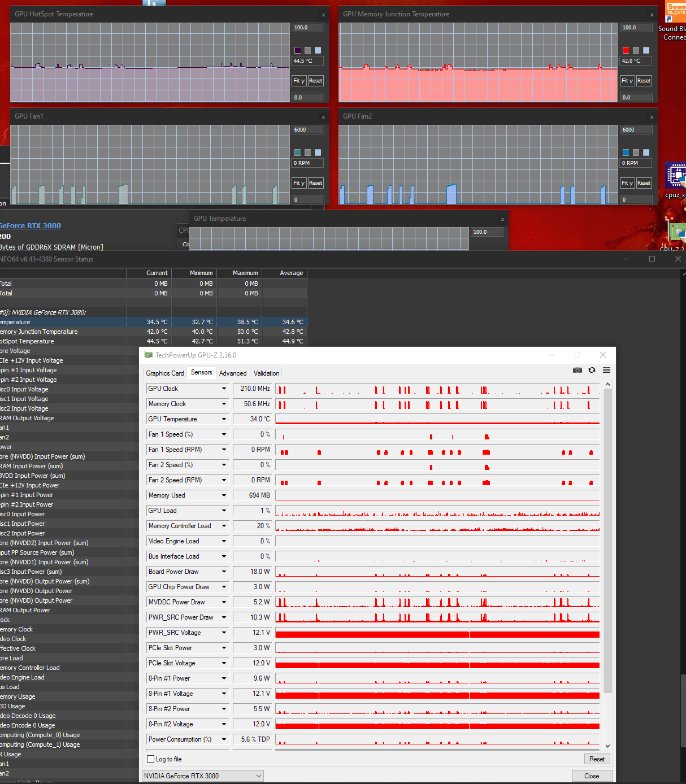Click Reset in Memory Junction Temperature graph
This screenshot has width=686, height=784.
644,81
